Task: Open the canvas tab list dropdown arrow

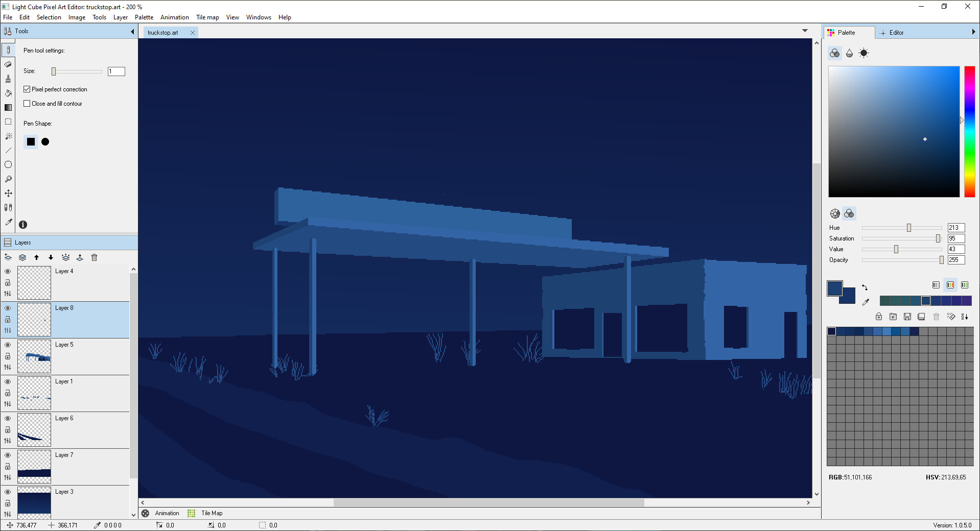Action: [x=805, y=31]
